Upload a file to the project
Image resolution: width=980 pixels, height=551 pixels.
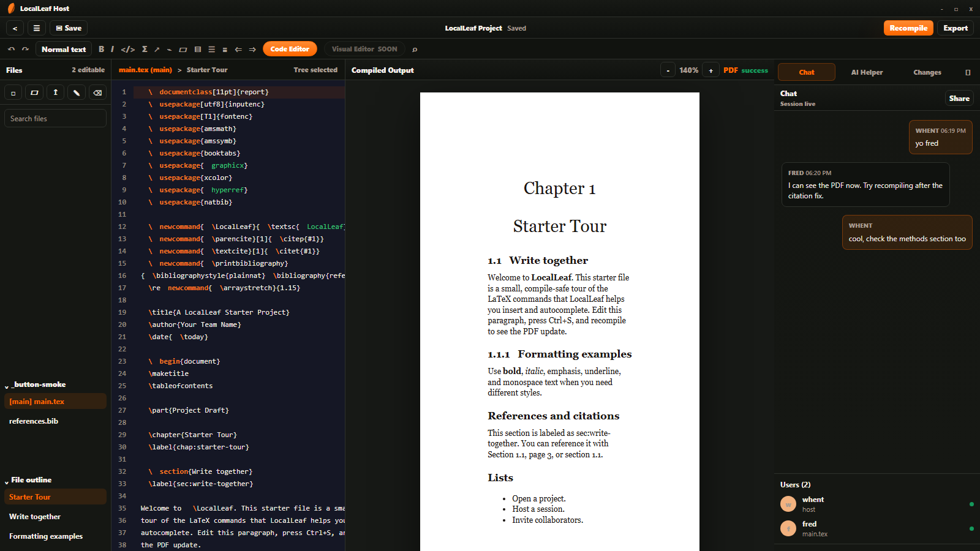point(56,92)
